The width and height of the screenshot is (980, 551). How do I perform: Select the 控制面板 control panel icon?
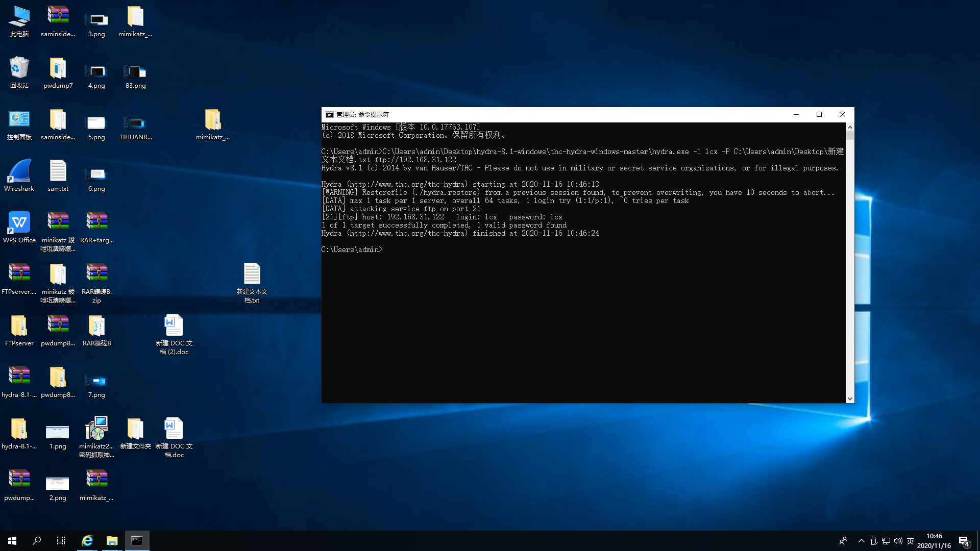19,120
